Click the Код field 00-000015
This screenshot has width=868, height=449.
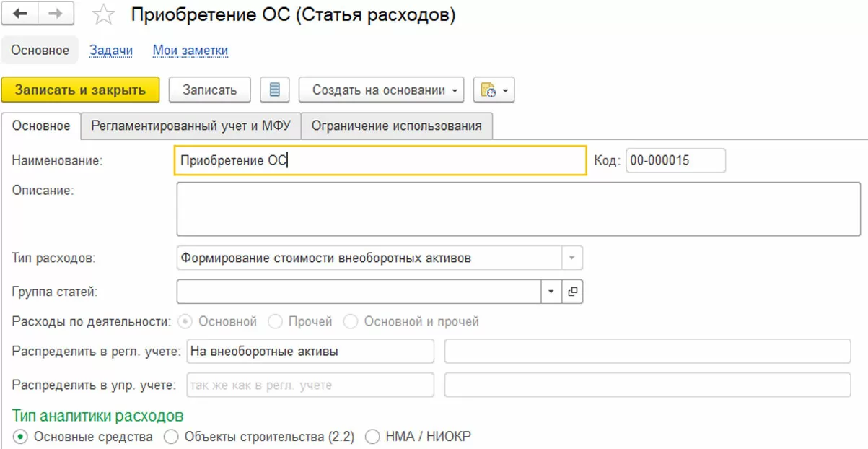tap(675, 161)
